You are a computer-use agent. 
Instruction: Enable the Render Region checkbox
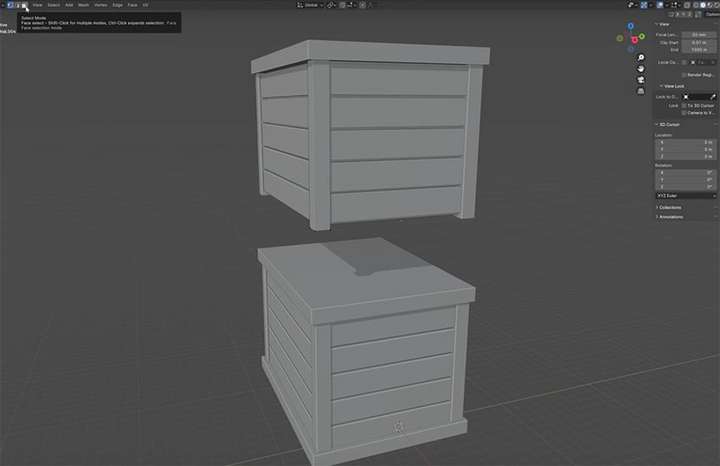(684, 75)
